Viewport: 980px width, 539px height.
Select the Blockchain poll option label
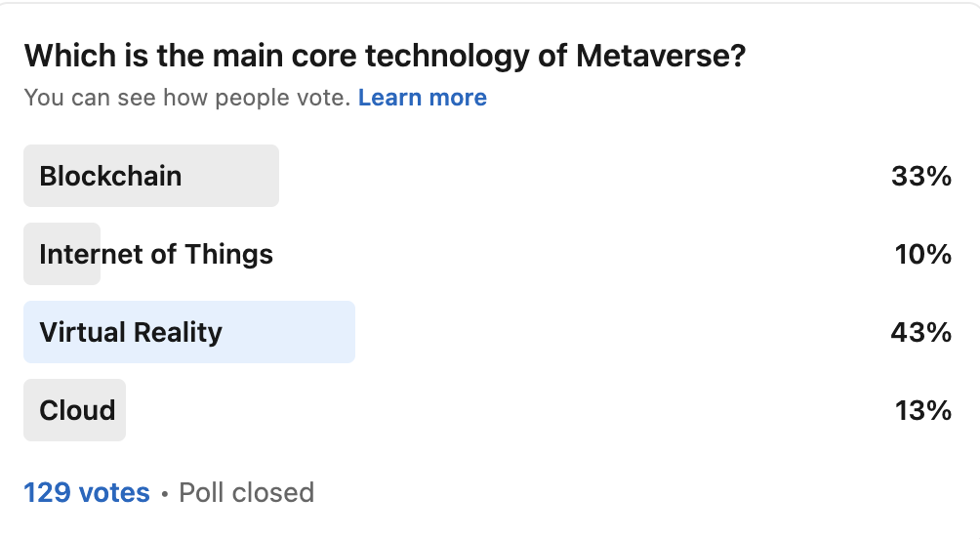pyautogui.click(x=110, y=176)
